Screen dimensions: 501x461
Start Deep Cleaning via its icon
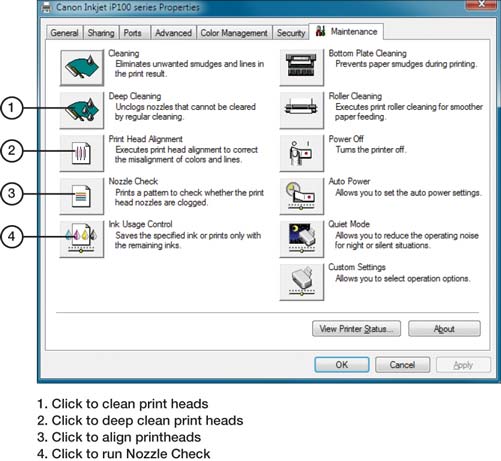82,110
